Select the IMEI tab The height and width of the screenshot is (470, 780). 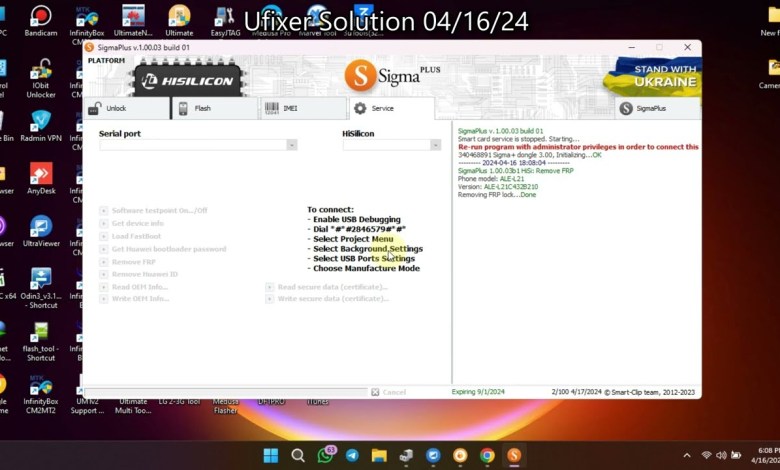303,108
